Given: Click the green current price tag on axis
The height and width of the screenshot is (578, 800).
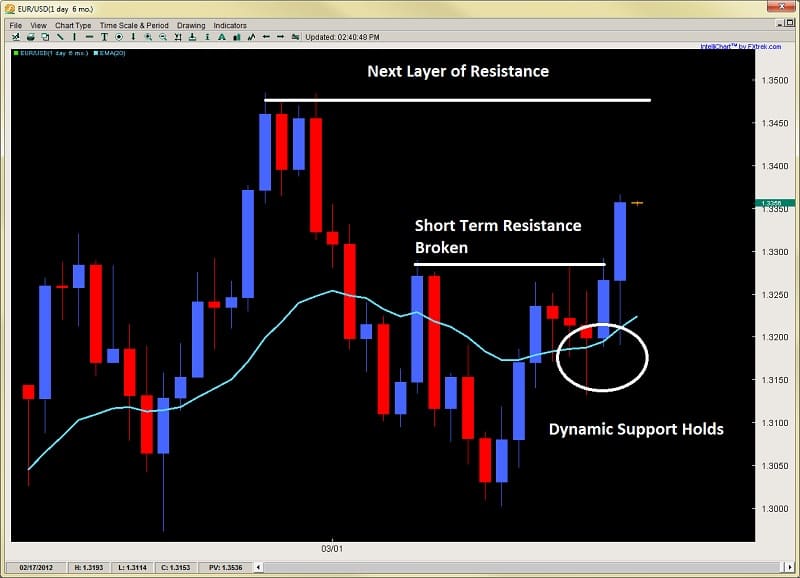Looking at the screenshot, I should [x=775, y=203].
